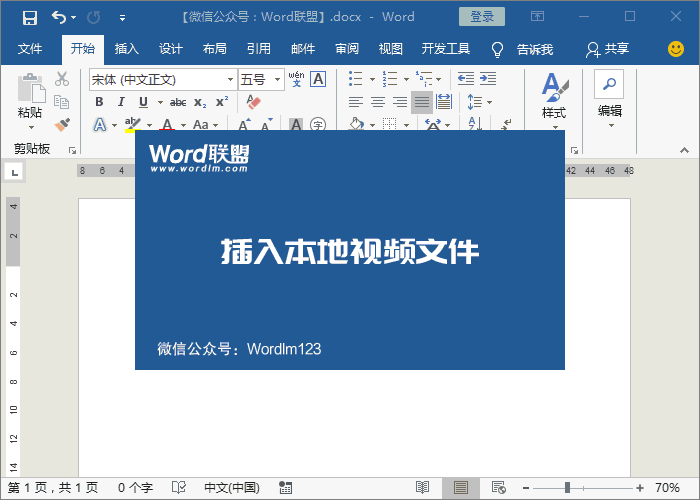Click the proofing check icon in status bar

(179, 488)
